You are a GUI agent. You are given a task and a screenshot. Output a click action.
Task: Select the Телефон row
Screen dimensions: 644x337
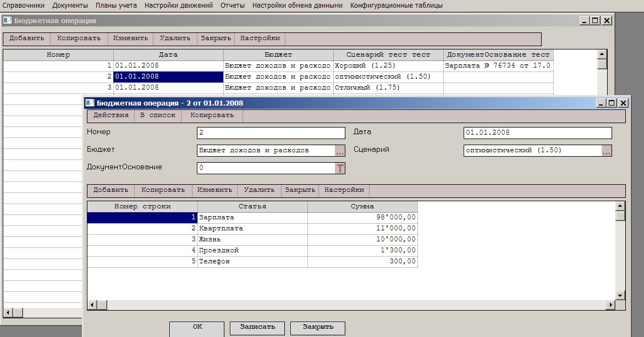click(252, 262)
